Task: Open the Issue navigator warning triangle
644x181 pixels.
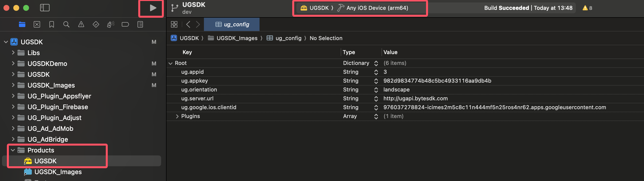Action: coord(81,25)
